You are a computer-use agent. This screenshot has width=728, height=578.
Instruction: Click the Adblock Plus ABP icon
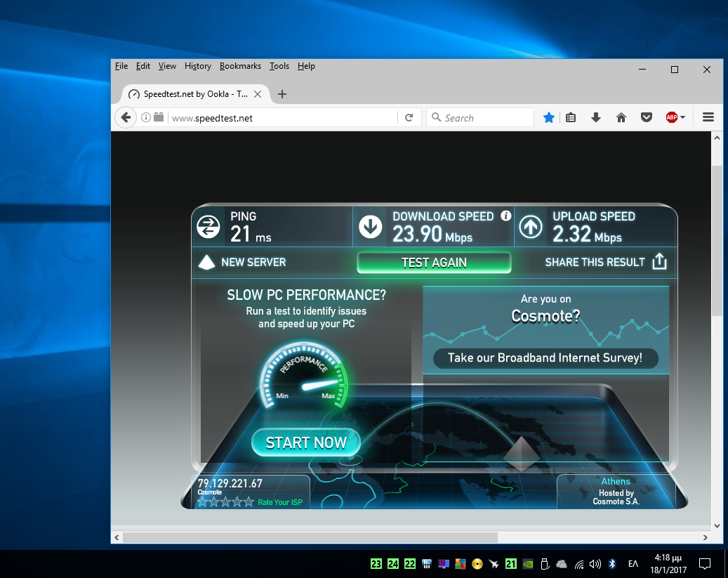tap(672, 117)
